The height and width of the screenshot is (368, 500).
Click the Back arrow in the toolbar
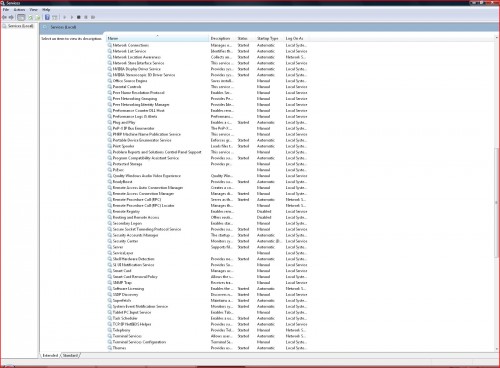pos(5,17)
